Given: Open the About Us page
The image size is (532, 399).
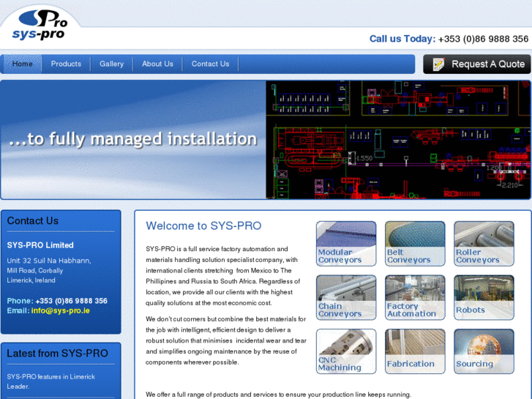Looking at the screenshot, I should coord(158,64).
